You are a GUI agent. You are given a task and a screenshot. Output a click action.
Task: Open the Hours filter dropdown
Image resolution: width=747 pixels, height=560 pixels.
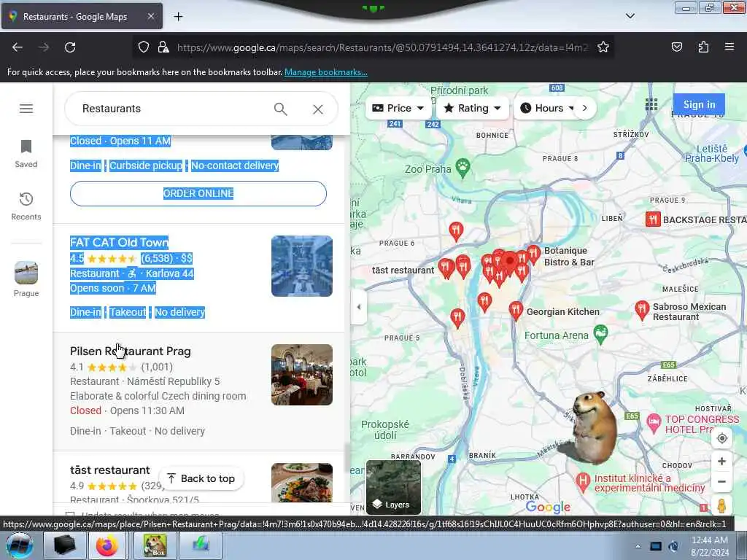tap(546, 108)
